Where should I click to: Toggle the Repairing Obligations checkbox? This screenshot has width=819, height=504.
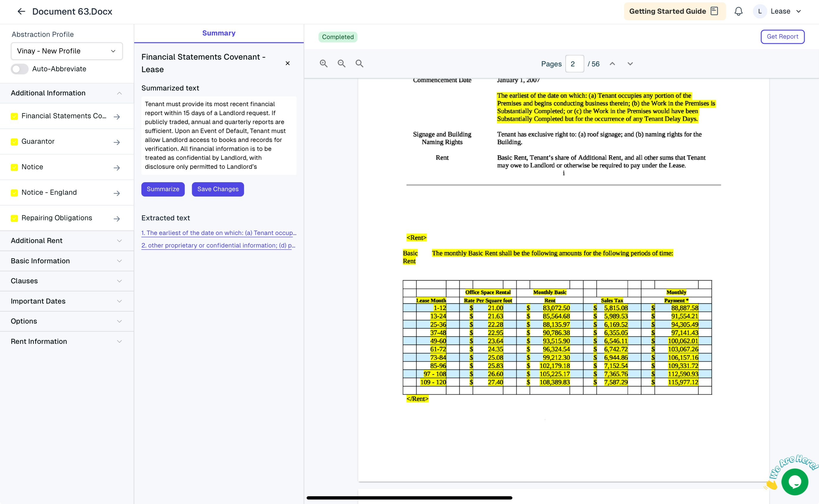[x=14, y=218]
